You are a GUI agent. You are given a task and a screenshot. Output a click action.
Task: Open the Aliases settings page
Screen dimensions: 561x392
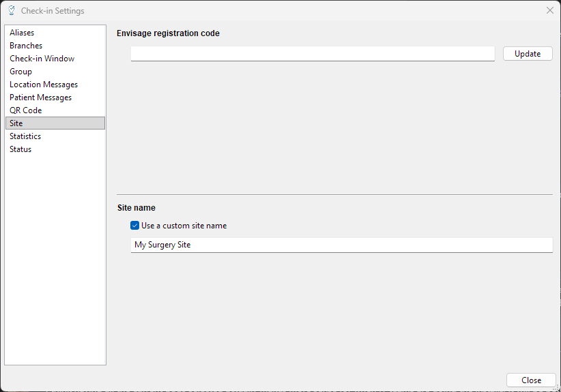(22, 33)
